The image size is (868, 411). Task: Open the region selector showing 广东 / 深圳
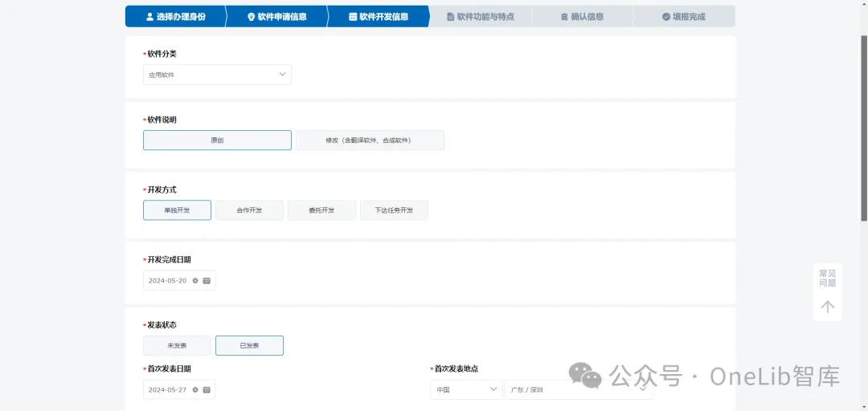579,389
